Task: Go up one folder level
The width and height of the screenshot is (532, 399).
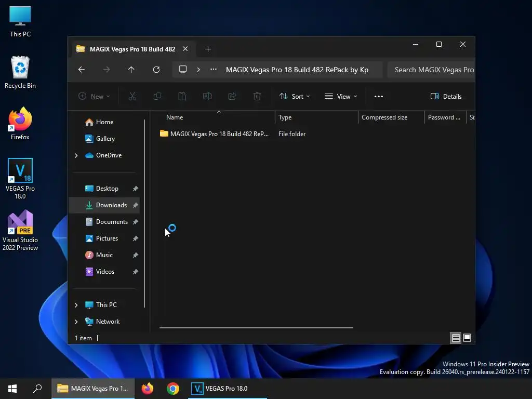Action: [x=131, y=70]
